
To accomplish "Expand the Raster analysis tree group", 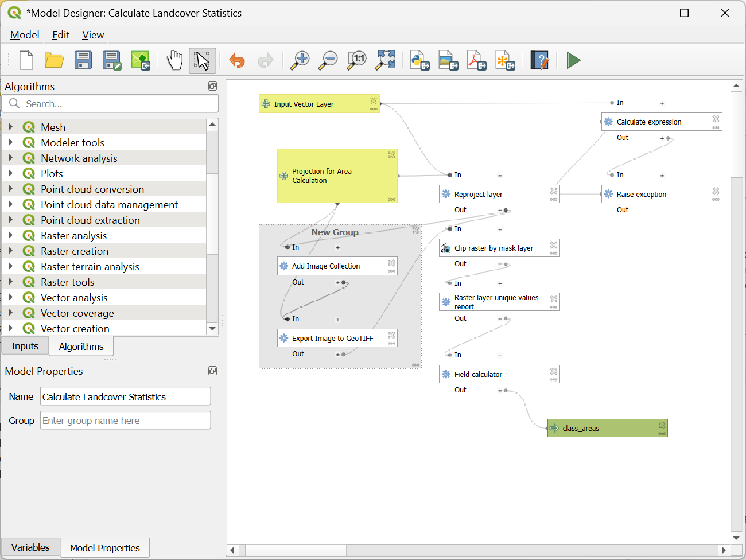I will 11,235.
